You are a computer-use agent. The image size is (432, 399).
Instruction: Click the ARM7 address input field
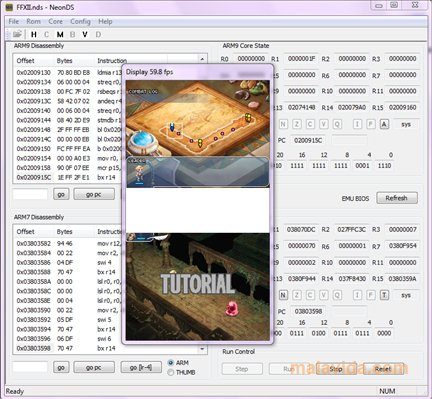click(x=30, y=367)
